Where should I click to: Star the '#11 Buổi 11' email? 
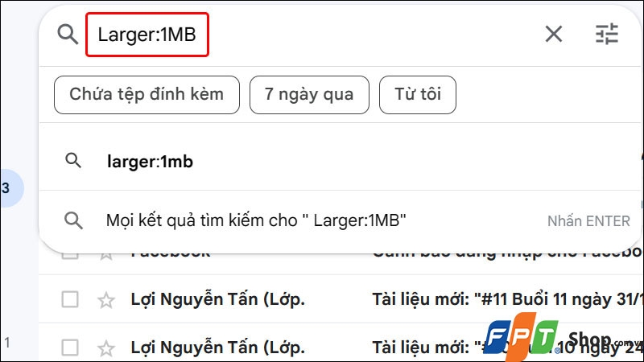pyautogui.click(x=106, y=299)
